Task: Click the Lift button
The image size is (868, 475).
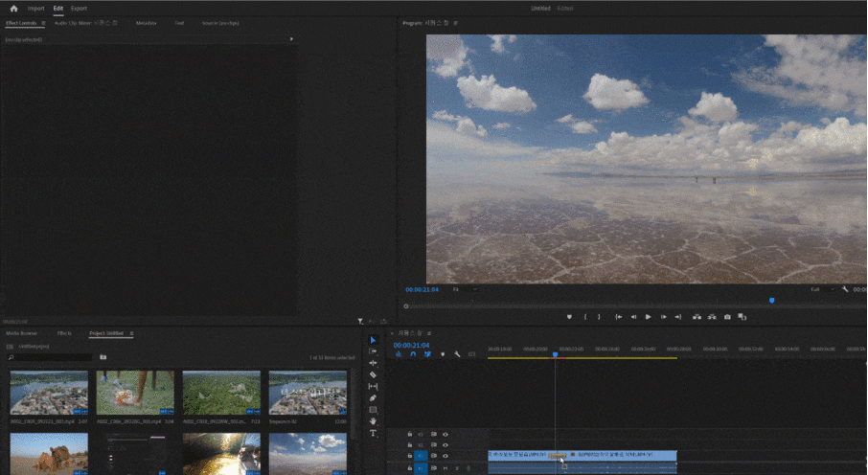Action: (x=697, y=317)
